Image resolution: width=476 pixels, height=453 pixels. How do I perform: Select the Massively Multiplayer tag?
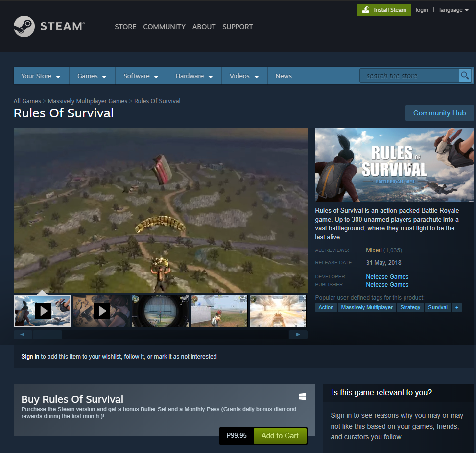(x=367, y=307)
